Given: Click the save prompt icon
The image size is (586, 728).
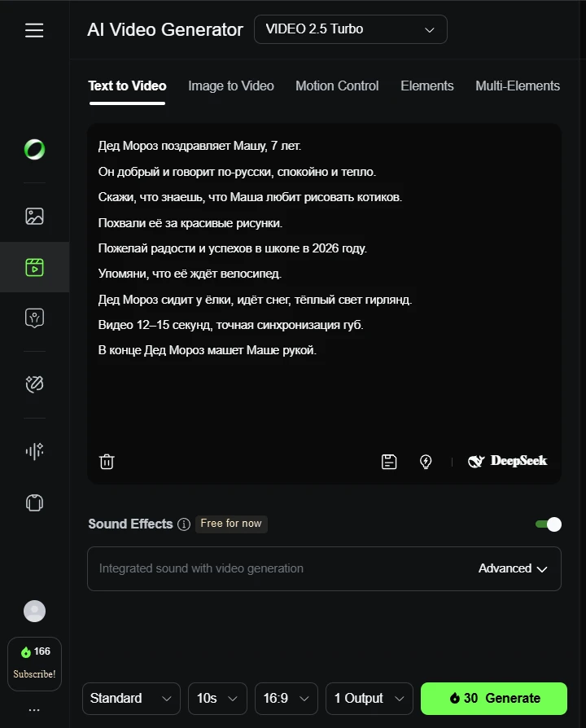Looking at the screenshot, I should point(389,462).
